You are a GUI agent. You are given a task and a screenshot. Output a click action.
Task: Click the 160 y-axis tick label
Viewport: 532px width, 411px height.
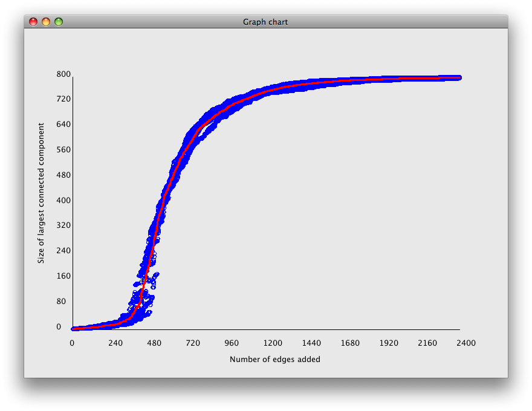(63, 276)
